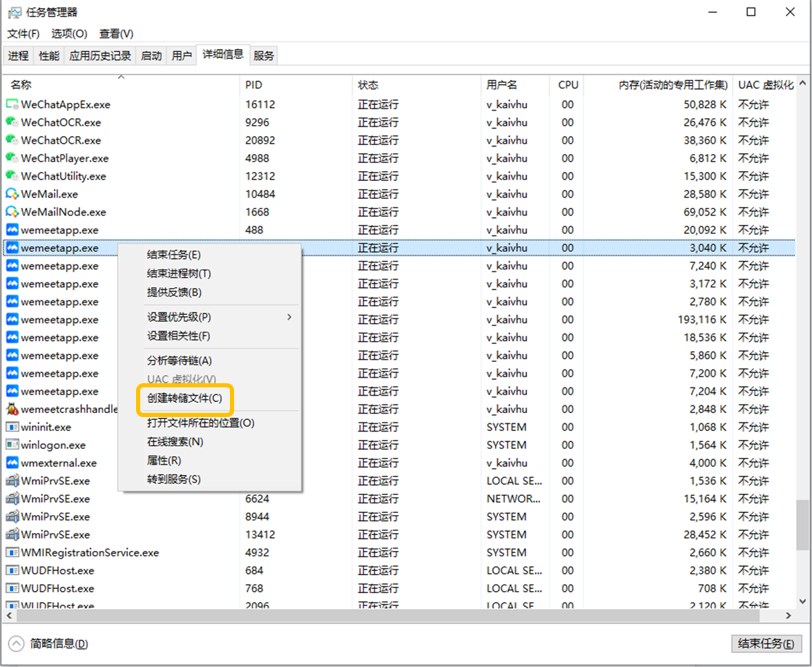Viewport: 812px width, 667px height.
Task: Click the winlogon.exe process icon
Action: tap(12, 445)
